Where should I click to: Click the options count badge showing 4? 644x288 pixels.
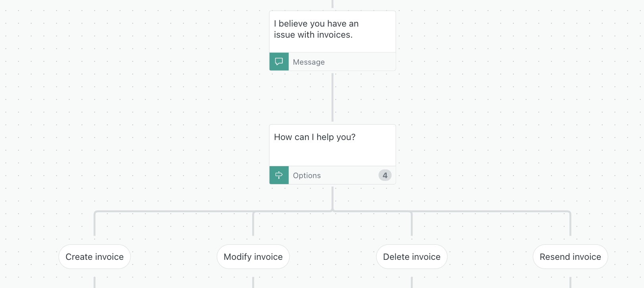(385, 175)
